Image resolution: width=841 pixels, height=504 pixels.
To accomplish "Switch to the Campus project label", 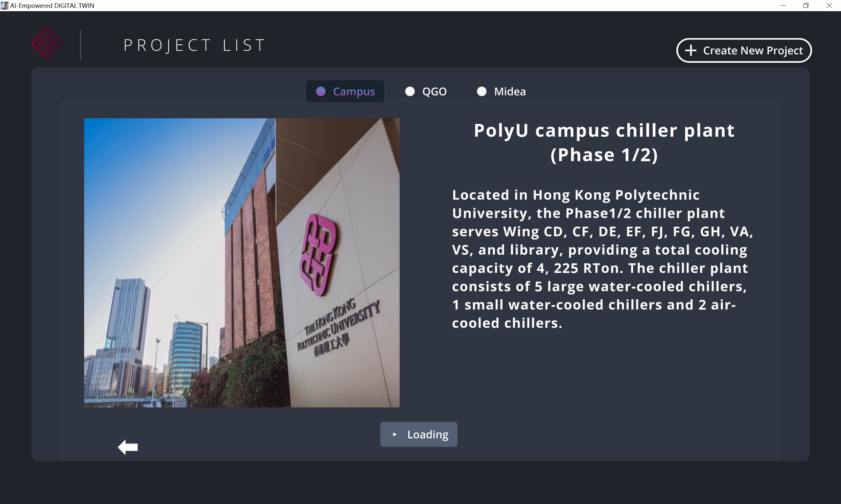I will (354, 91).
